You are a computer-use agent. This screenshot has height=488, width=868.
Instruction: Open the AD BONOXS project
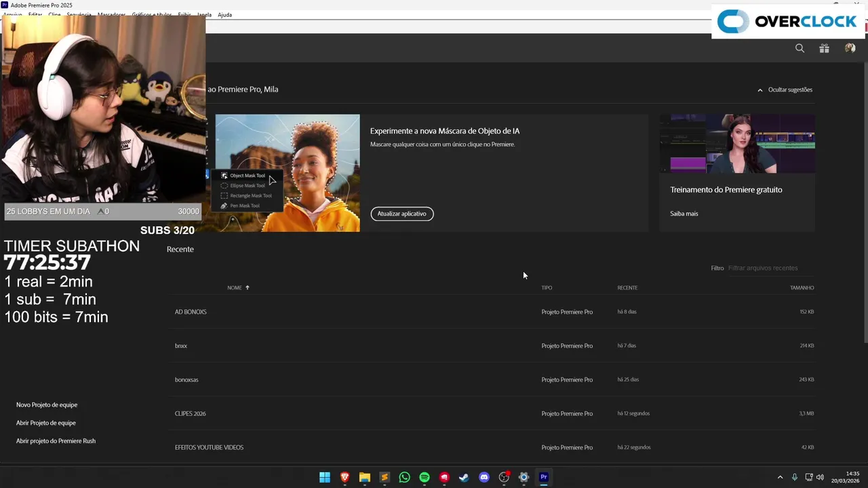(191, 312)
